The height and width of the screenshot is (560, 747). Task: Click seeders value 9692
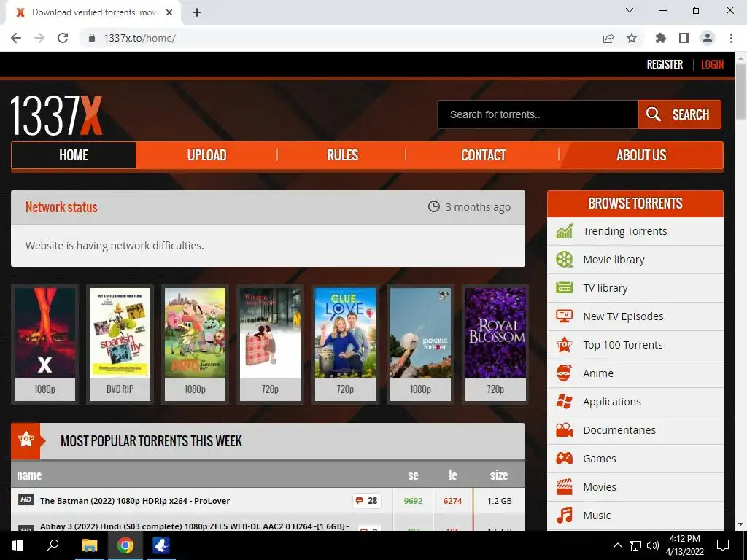413,501
